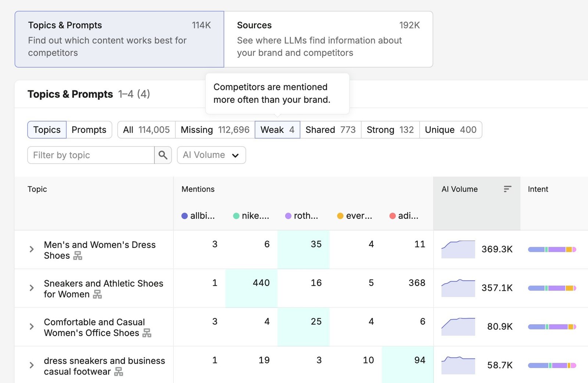
Task: Open Comfortable and Casual Women's Office Shoes topic
Action: point(94,327)
